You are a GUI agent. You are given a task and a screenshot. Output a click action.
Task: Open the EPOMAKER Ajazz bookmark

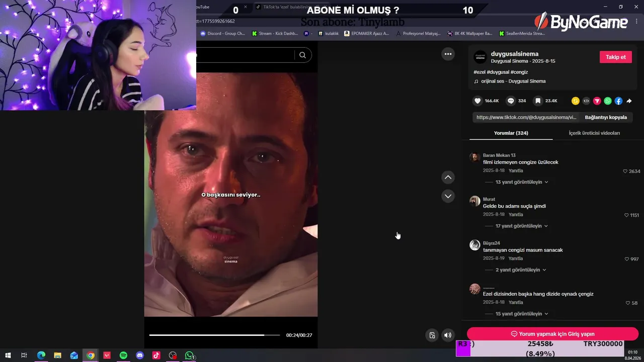(366, 34)
